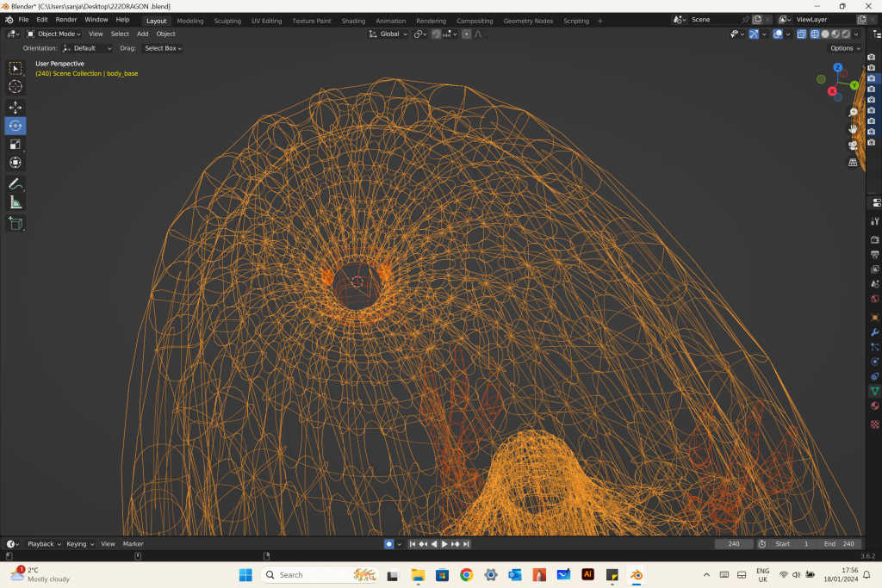Open Orientation Default dropdown
Viewport: 882px width, 588px height.
click(x=87, y=48)
